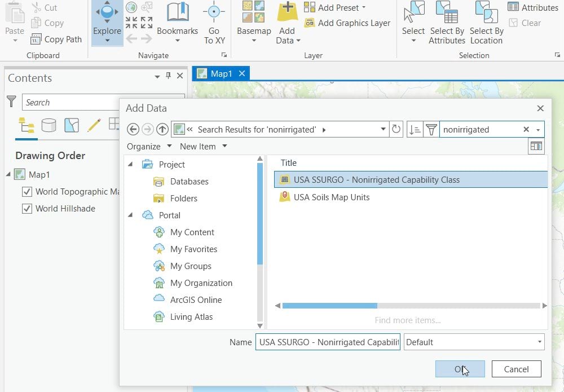Click the Contents Search field
Screen dimensions: 564x392
coord(72,102)
